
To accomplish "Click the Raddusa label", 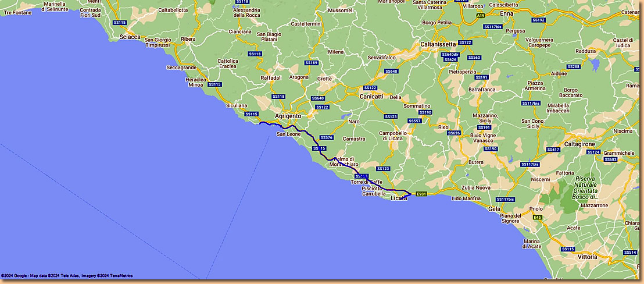I will point(586,51).
